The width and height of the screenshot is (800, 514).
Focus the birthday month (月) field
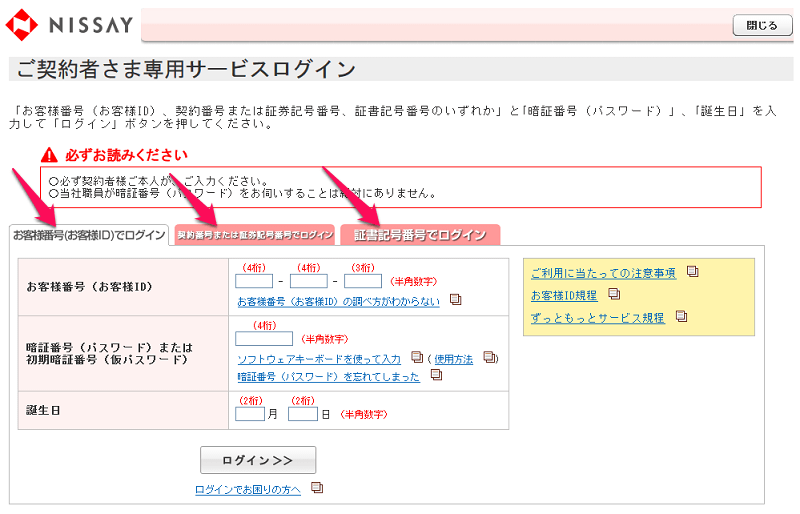pos(250,414)
